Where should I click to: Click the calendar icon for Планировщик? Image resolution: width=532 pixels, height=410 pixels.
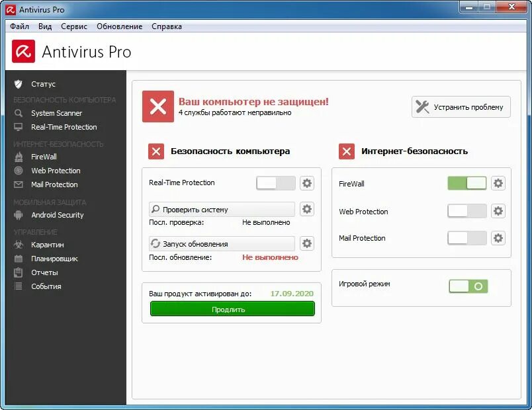coord(19,259)
